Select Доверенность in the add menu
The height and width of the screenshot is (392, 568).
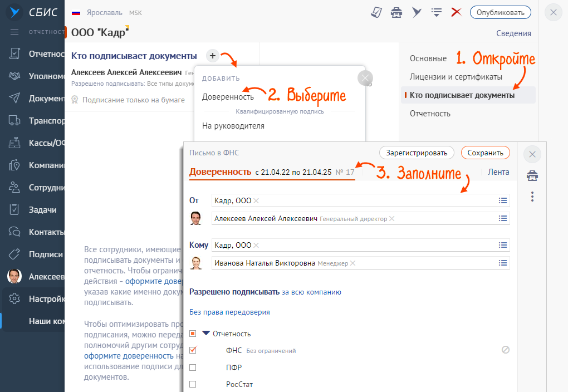point(228,97)
